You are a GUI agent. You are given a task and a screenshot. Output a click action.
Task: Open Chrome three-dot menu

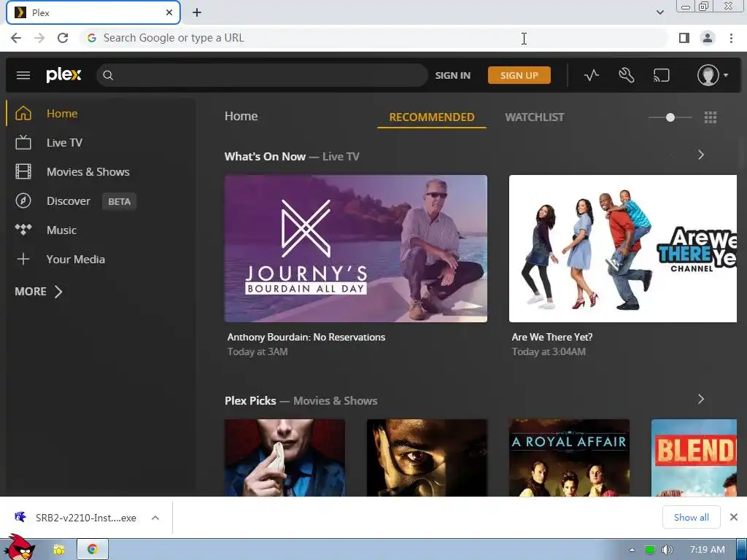731,38
